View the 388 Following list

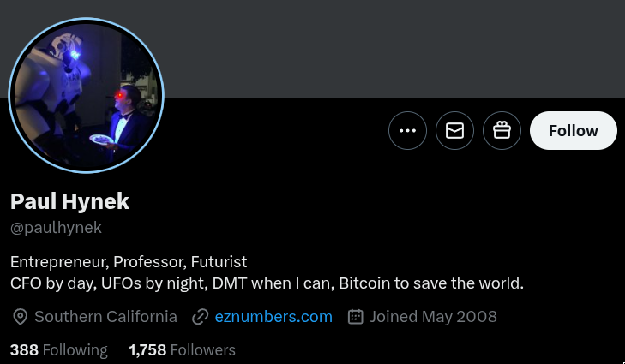click(x=59, y=349)
